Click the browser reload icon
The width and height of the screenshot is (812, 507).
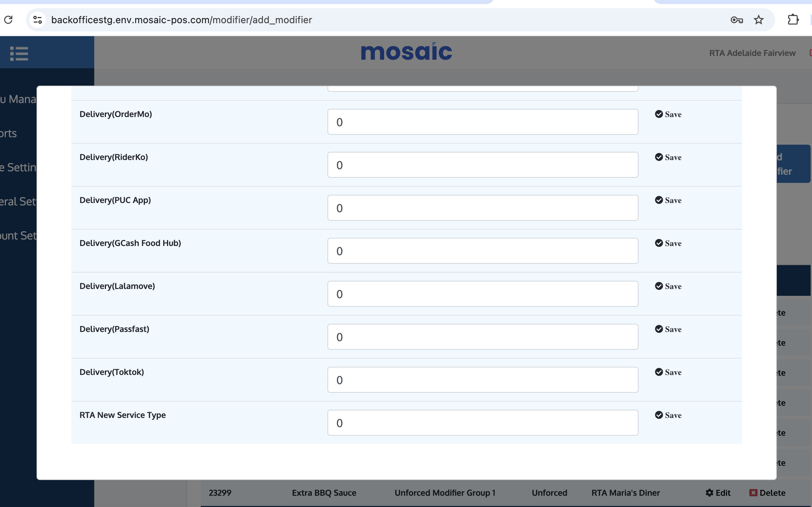click(x=9, y=20)
